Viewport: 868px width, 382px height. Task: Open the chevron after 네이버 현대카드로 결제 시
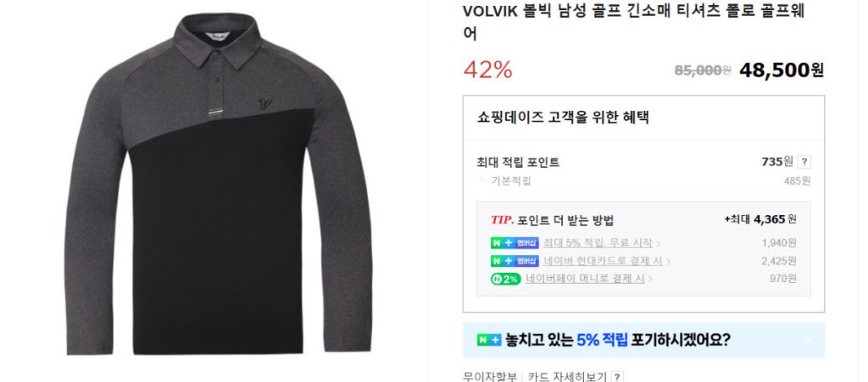click(x=668, y=262)
